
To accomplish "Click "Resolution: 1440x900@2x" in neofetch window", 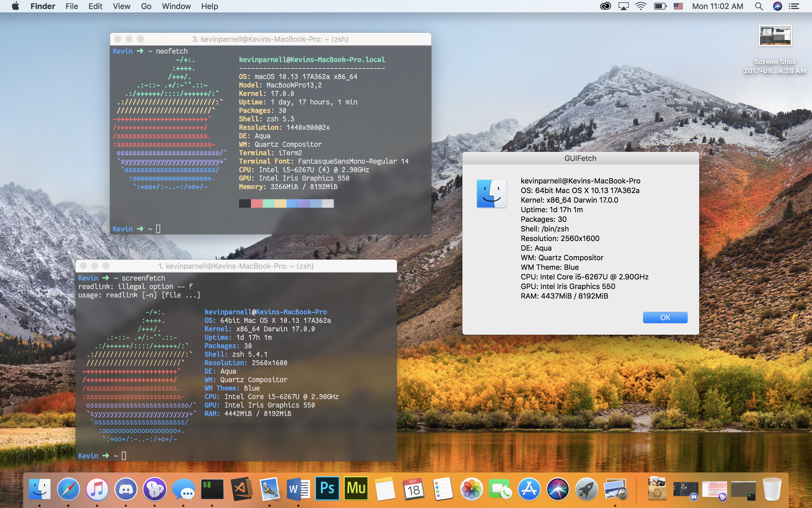I will click(x=284, y=127).
